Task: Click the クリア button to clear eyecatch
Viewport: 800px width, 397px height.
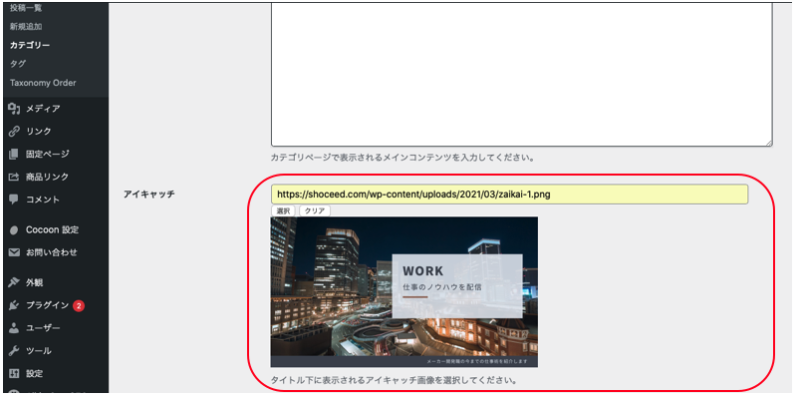Action: (315, 211)
